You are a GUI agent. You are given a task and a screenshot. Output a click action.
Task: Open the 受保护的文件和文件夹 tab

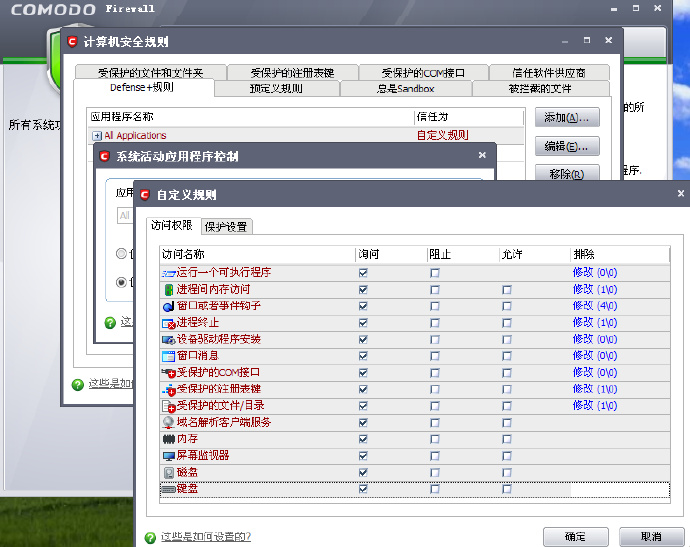[150, 73]
